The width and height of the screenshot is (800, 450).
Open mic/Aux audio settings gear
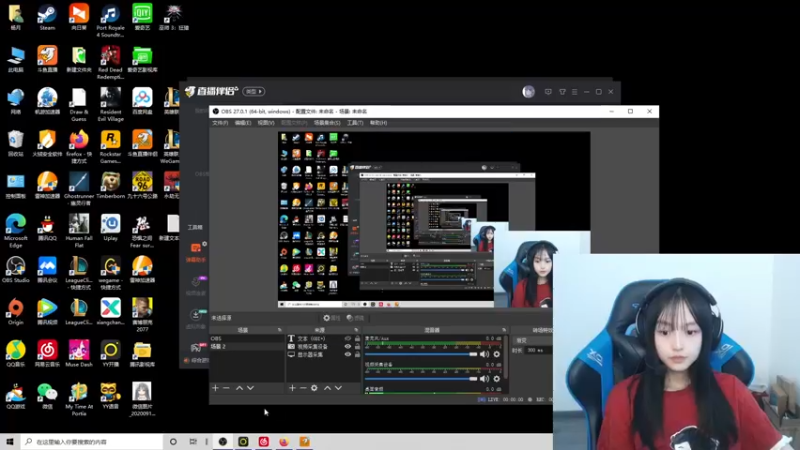coord(496,354)
